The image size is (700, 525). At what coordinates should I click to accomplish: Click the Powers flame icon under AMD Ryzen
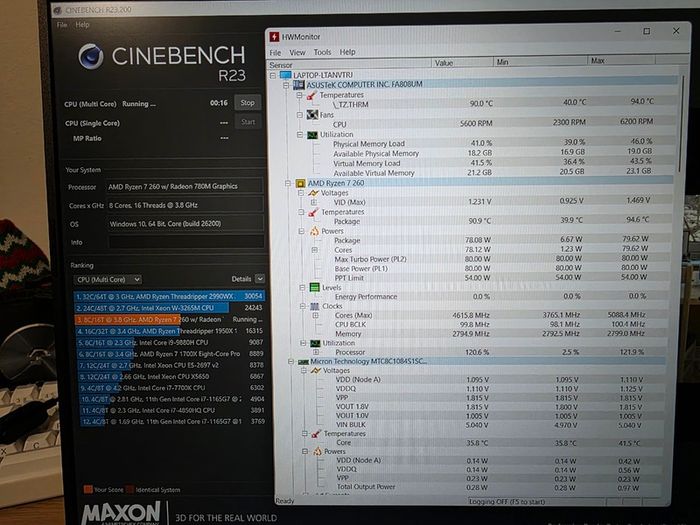314,231
